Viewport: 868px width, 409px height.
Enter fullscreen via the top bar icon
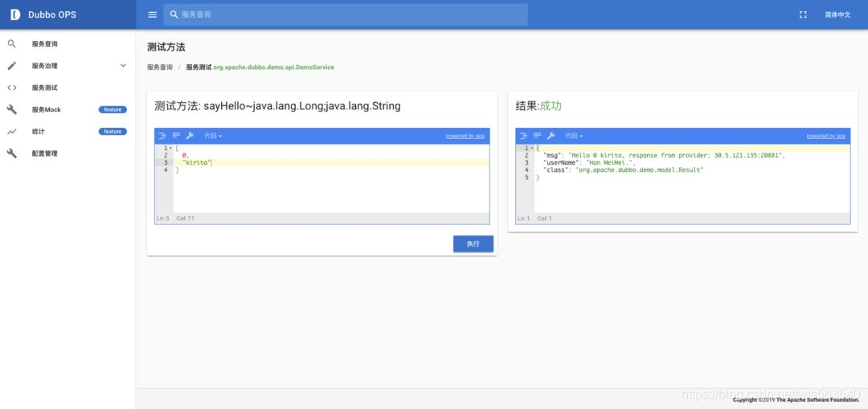[803, 15]
